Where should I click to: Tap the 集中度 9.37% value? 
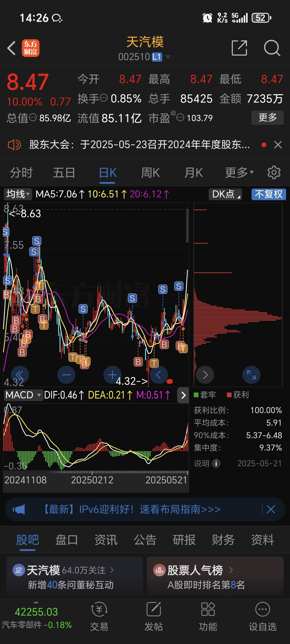270,447
